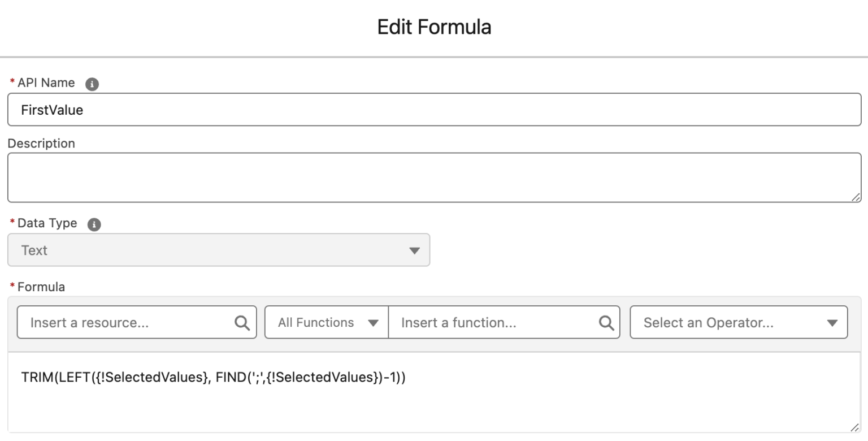Viewport: 868px width, 441px height.
Task: Open the Data Type selector showing Text
Action: point(219,250)
